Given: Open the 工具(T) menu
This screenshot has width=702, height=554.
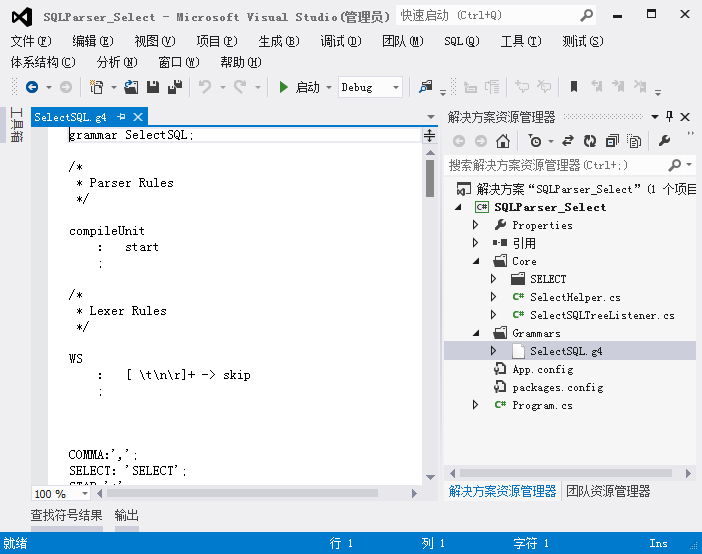Looking at the screenshot, I should pyautogui.click(x=521, y=41).
